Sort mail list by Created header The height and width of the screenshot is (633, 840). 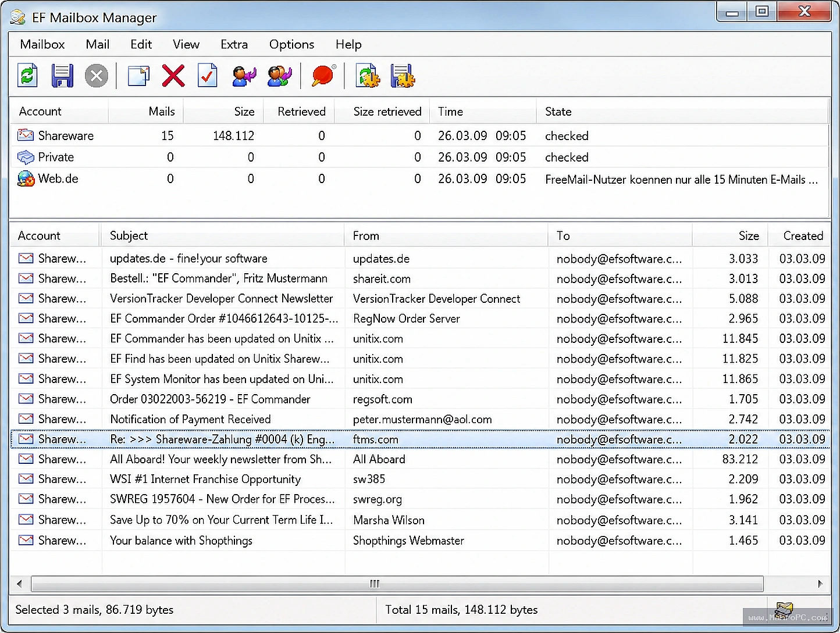[x=799, y=235]
